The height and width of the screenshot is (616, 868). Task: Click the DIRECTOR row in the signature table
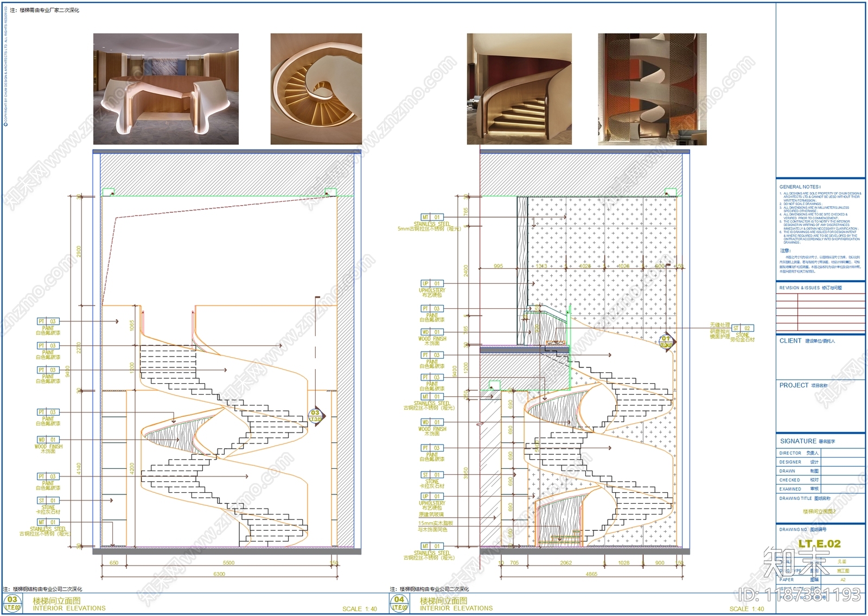(x=821, y=453)
